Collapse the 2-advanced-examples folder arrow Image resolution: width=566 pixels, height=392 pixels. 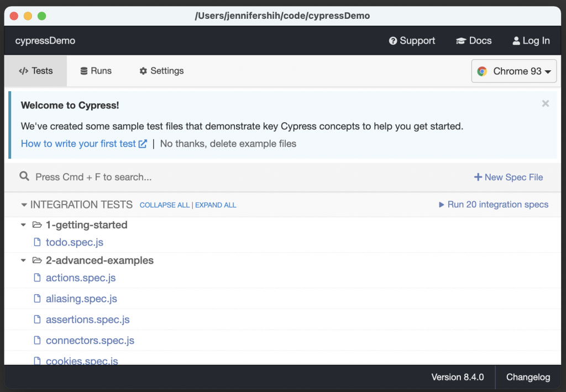23,260
